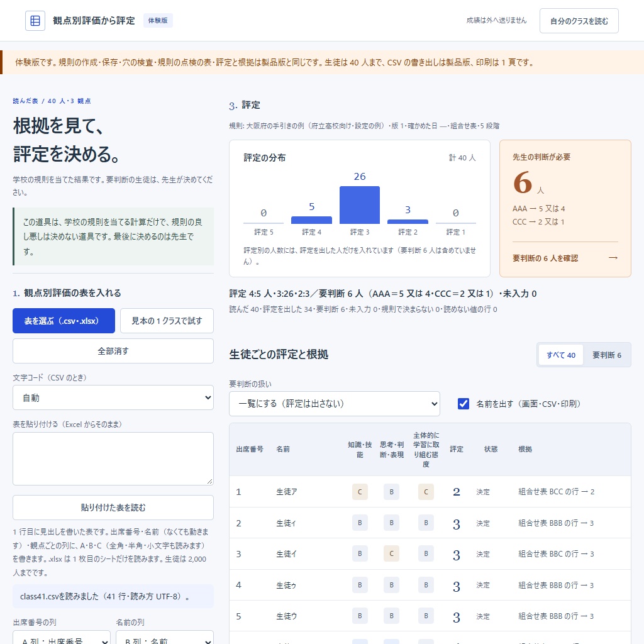Click 組合せ表 BBC の行 → 3 text

[x=556, y=554]
